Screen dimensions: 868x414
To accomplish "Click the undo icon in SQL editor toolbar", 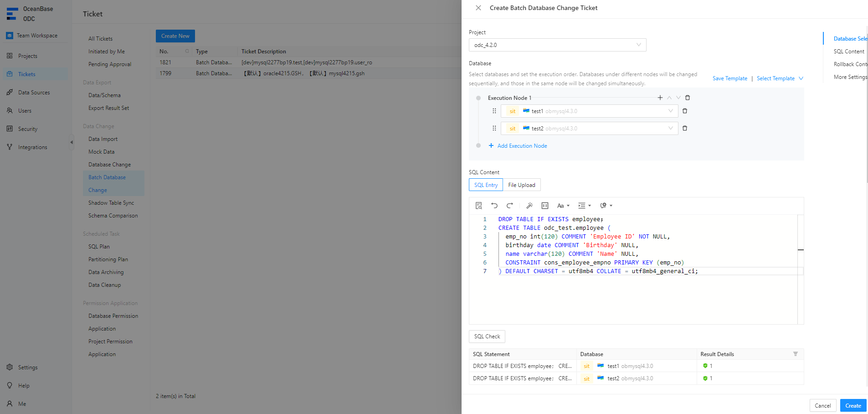I will tap(494, 206).
